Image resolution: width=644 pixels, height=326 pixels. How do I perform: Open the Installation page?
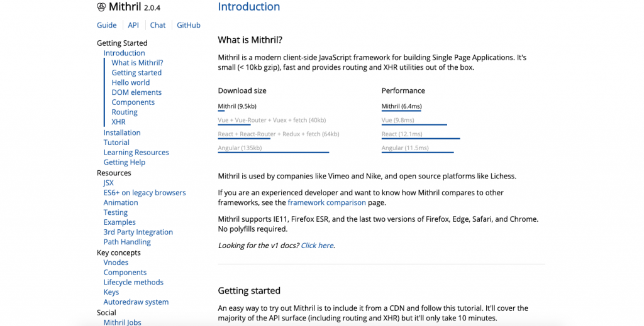[x=122, y=133]
